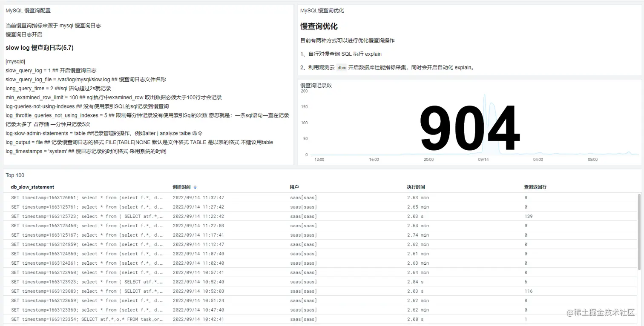The width and height of the screenshot is (644, 326).
Task: Select the row with timestamp=1663125460
Action: [320, 226]
